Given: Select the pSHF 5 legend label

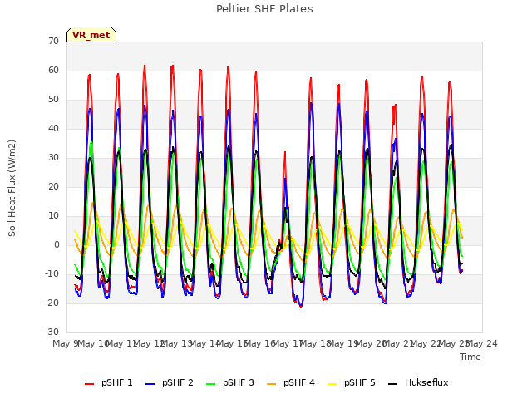Looking at the screenshot, I should click(360, 382).
